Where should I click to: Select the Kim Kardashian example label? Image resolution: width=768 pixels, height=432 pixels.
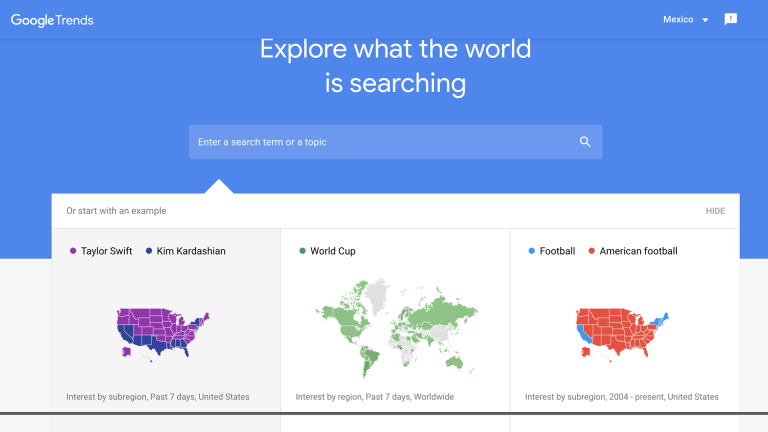[x=191, y=251]
